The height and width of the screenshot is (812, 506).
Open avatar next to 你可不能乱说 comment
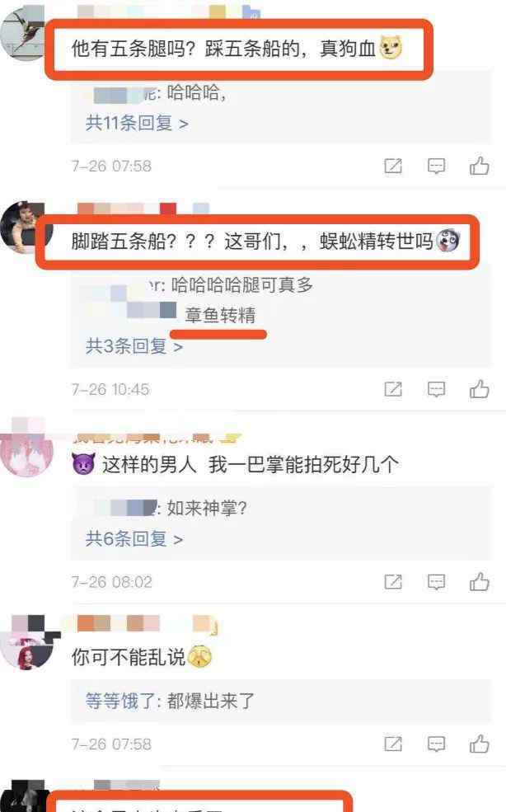click(27, 643)
